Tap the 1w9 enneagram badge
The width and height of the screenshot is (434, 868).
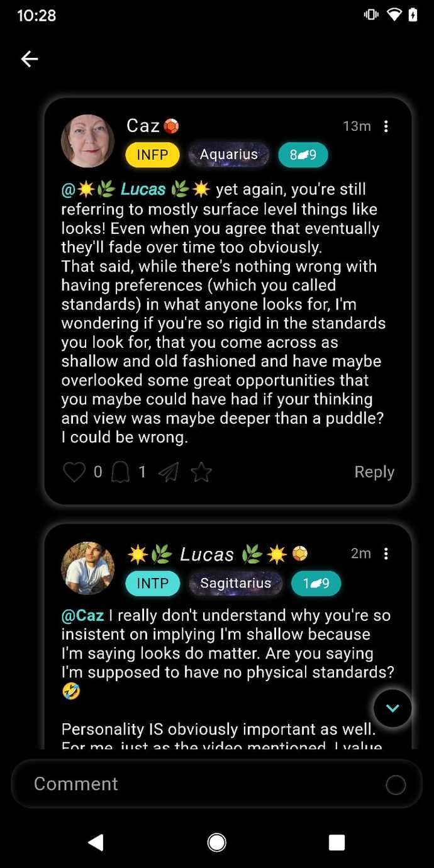tap(316, 583)
